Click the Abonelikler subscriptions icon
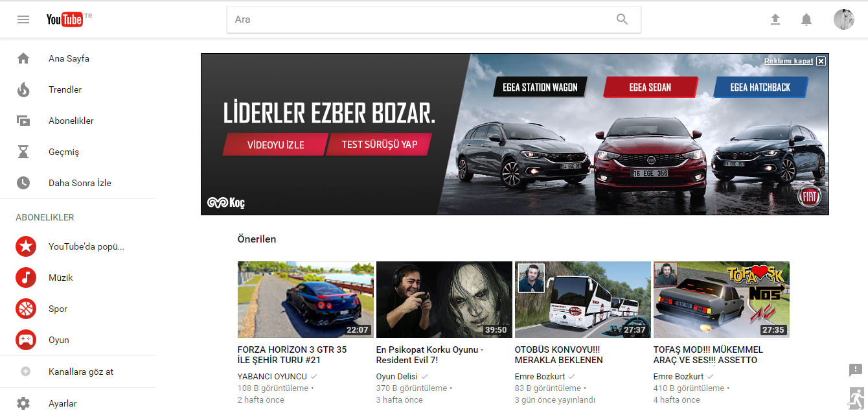The height and width of the screenshot is (415, 868). tap(23, 121)
